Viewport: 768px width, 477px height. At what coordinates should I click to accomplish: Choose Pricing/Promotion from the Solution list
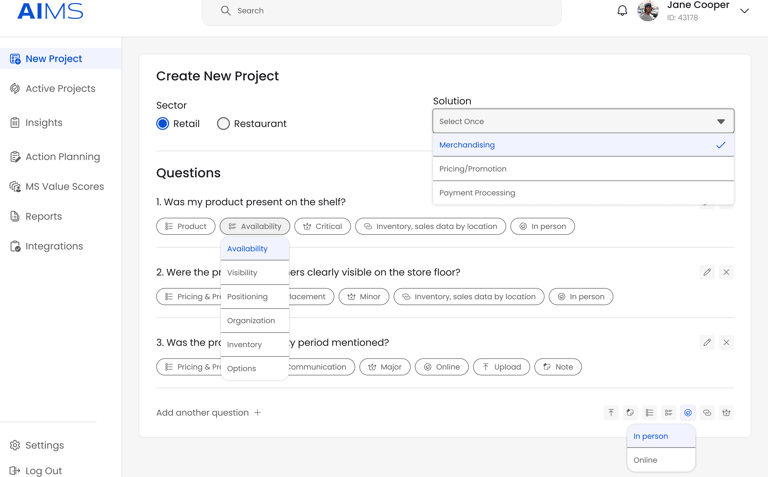(583, 169)
